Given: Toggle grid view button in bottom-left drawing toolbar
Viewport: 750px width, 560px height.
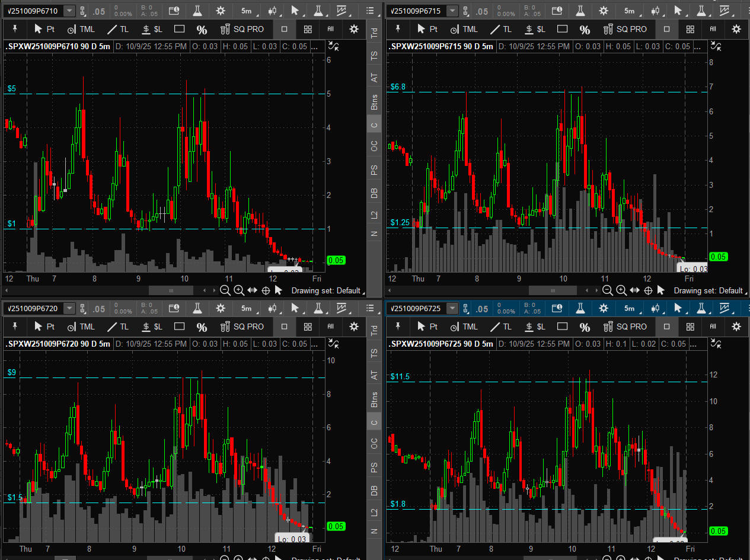Looking at the screenshot, I should 308,327.
